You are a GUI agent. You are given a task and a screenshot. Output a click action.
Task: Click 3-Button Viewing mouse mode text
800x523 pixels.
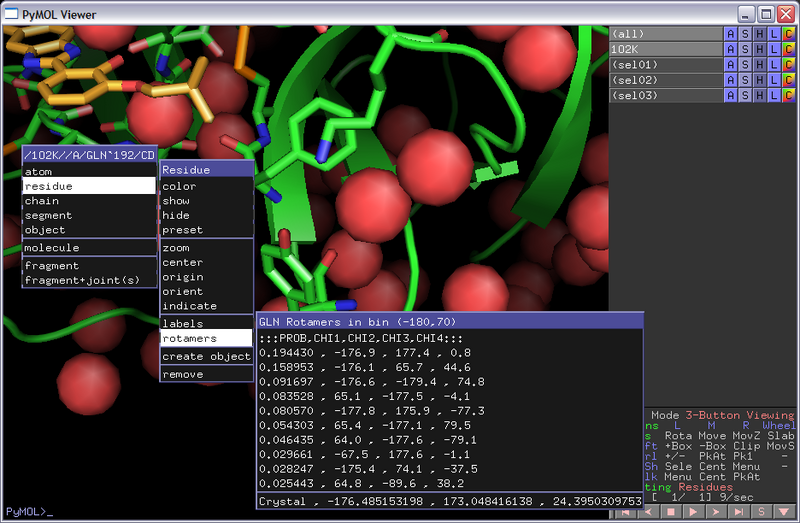[738, 415]
